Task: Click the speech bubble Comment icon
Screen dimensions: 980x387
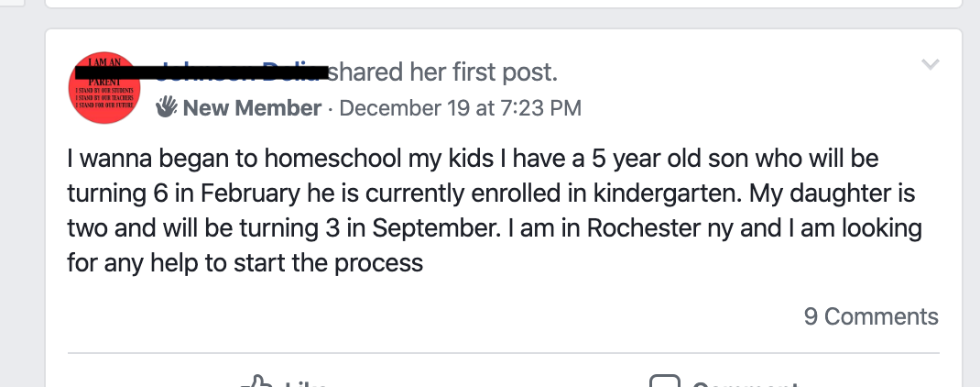Action: click(663, 381)
